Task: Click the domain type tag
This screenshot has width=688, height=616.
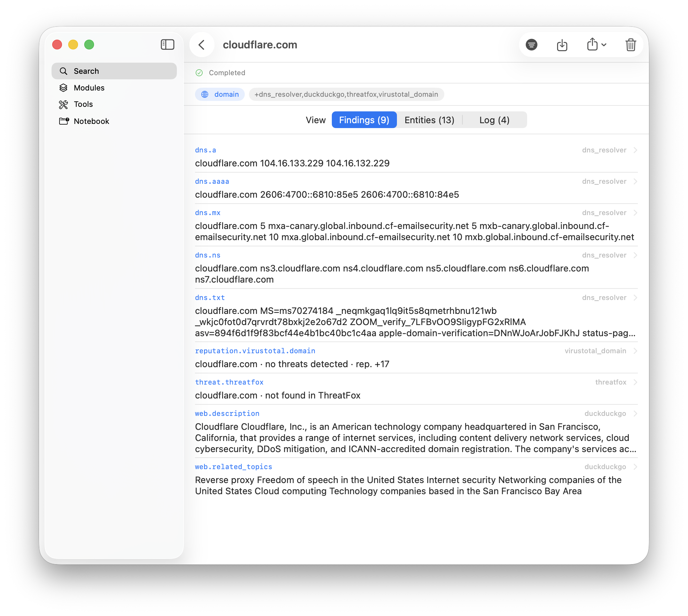Action: tap(220, 94)
